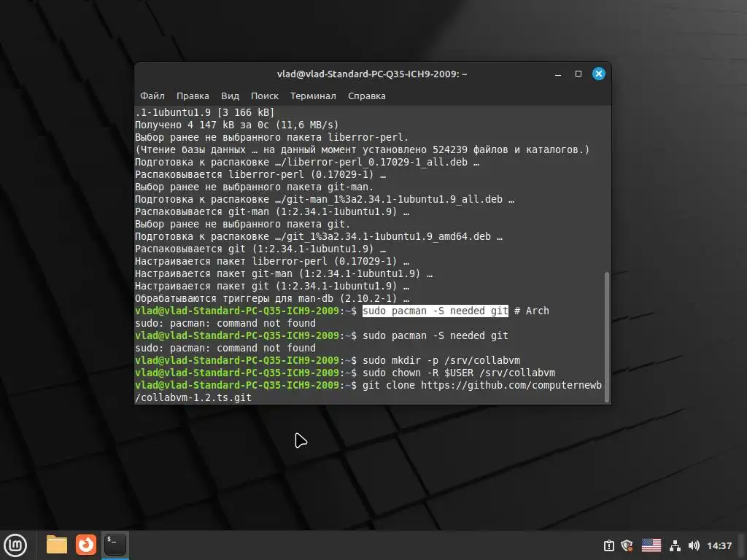
Task: Launch the file manager from the panel
Action: coord(57,545)
